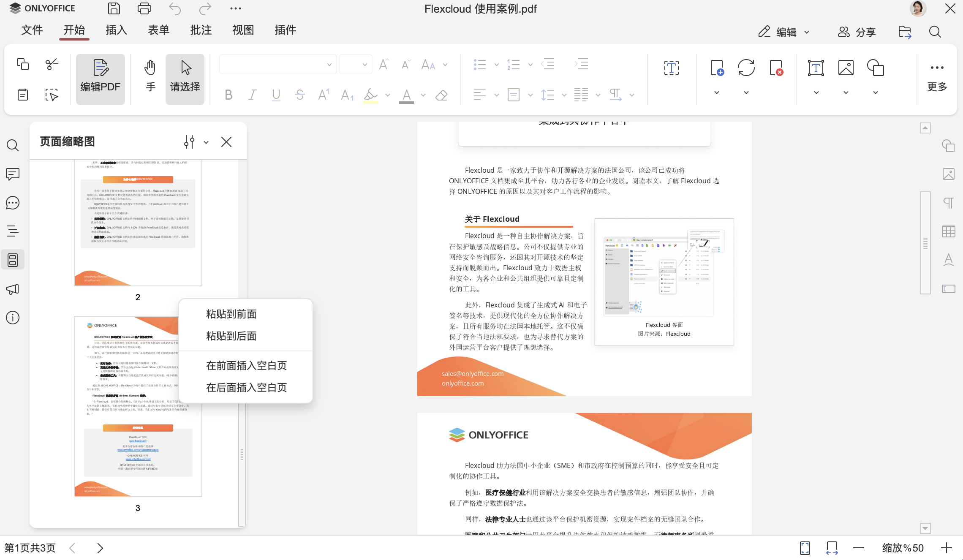The height and width of the screenshot is (560, 963).
Task: Click the Insert page icon
Action: 717,68
